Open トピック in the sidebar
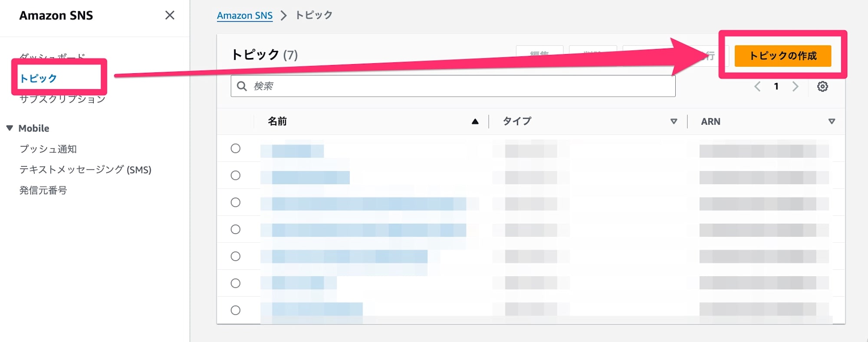 38,78
